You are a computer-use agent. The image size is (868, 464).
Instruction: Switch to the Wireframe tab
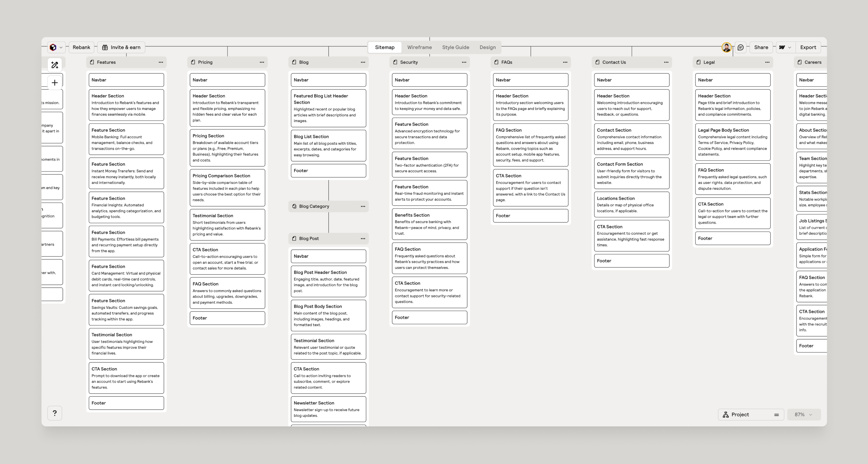click(x=419, y=47)
